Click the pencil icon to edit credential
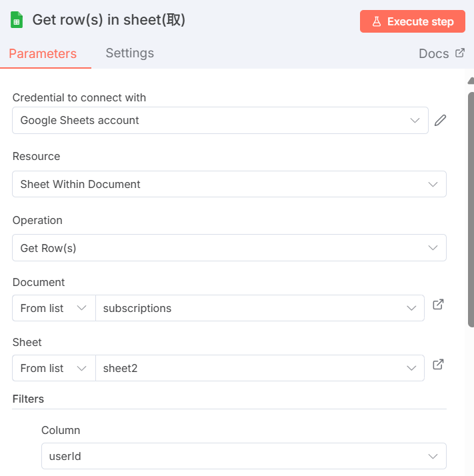 click(x=440, y=121)
